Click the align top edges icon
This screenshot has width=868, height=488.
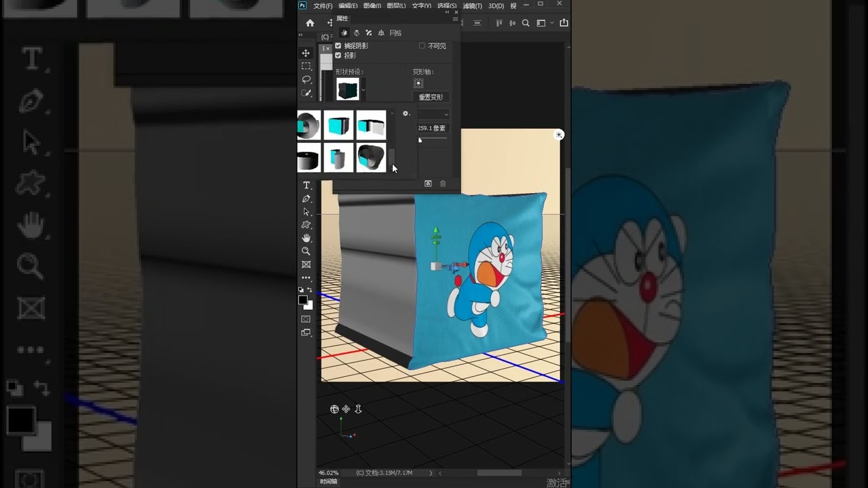pyautogui.click(x=500, y=23)
